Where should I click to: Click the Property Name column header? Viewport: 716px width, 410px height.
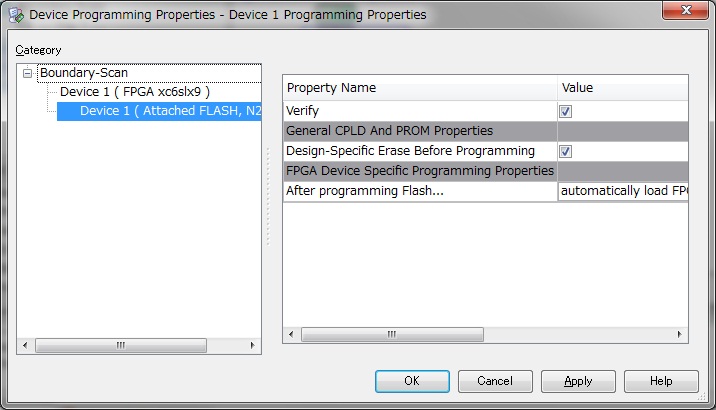coord(420,88)
